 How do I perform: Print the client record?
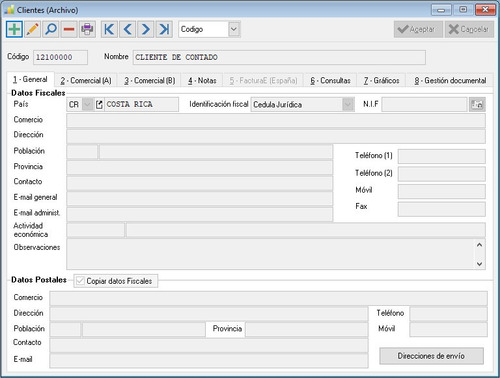click(x=87, y=29)
